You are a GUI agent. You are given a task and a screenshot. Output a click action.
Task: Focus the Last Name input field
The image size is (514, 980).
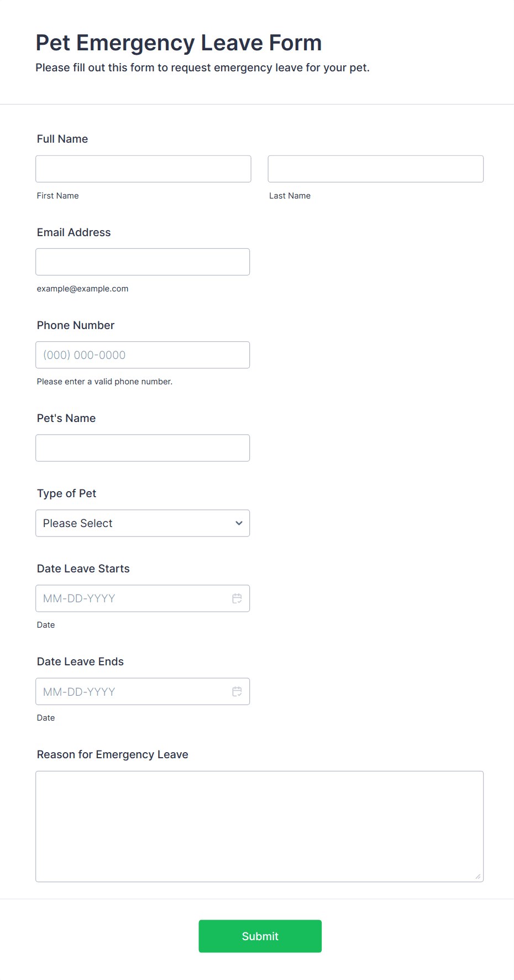[x=376, y=169]
